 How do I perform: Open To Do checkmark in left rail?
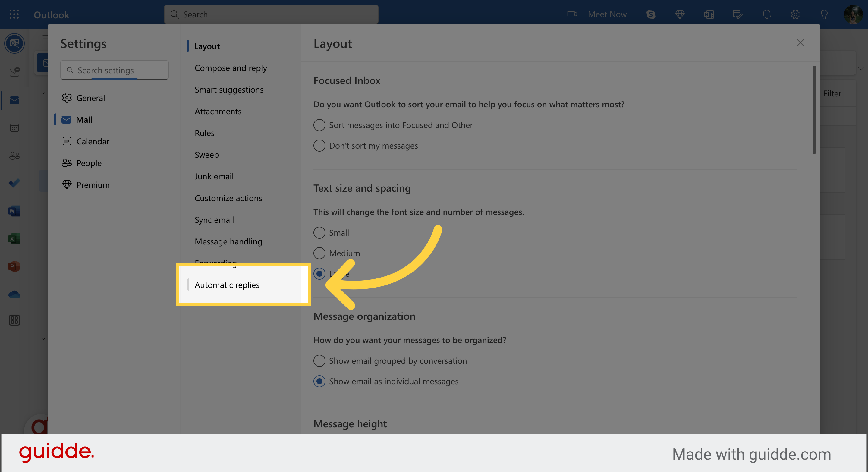pyautogui.click(x=14, y=183)
